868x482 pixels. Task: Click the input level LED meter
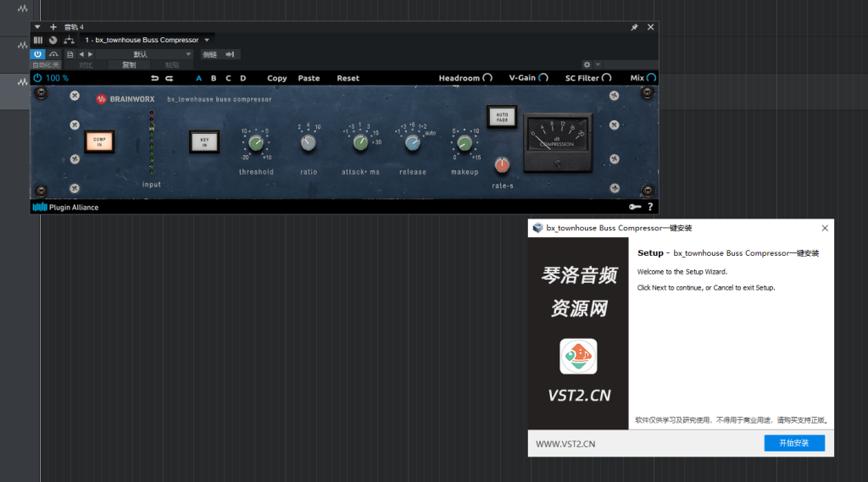click(152, 143)
